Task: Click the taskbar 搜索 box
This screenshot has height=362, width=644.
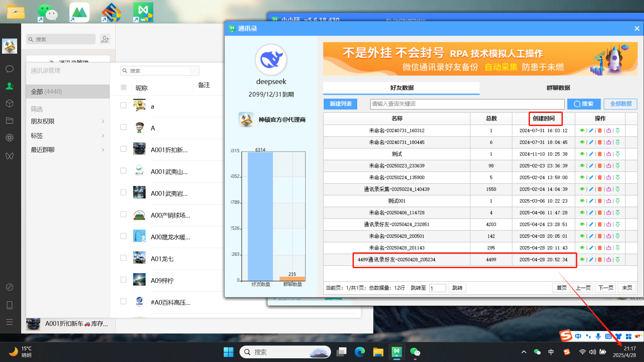Action: (285, 352)
